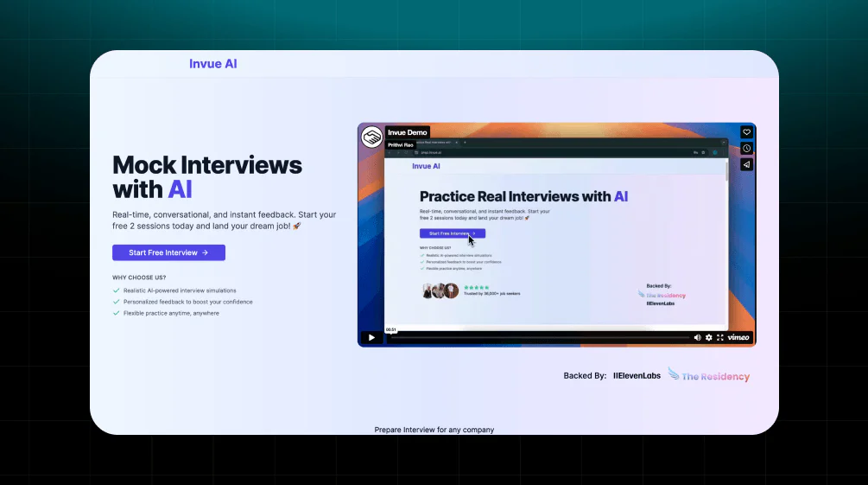The height and width of the screenshot is (485, 868).
Task: Click the Start Free Interview button in hero section
Action: 168,252
